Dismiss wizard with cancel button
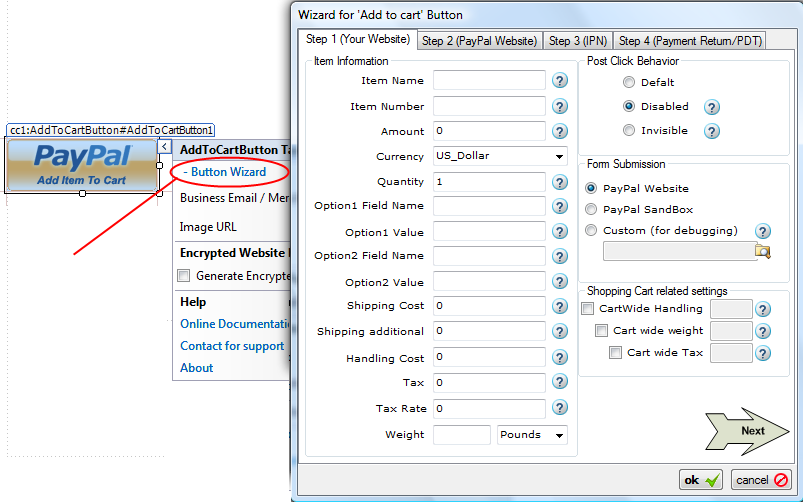803x502 pixels. click(761, 480)
